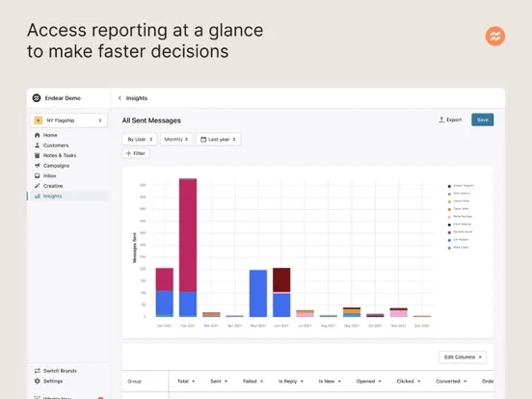The width and height of the screenshot is (532, 399).
Task: Click the Group column header
Action: click(134, 382)
